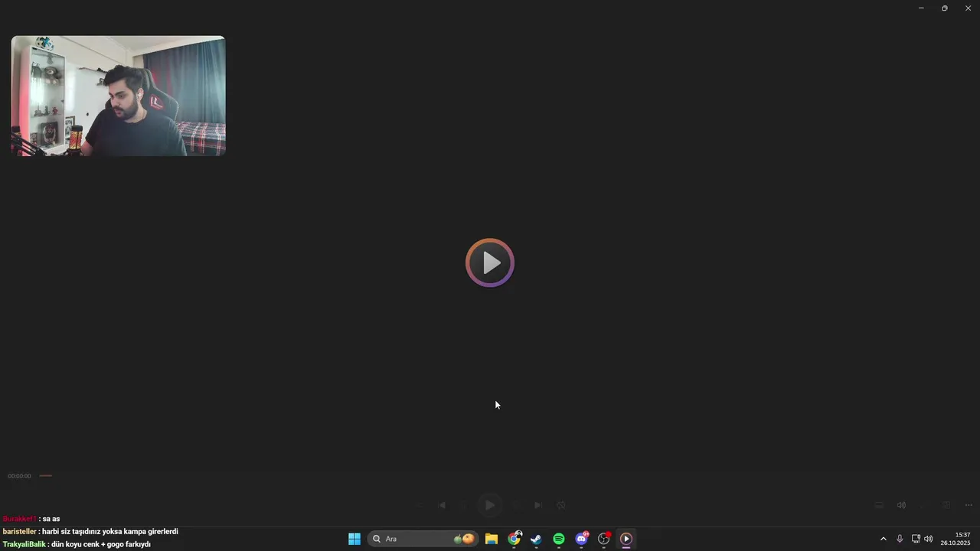
Task: Mute the media player volume icon
Action: pos(901,505)
